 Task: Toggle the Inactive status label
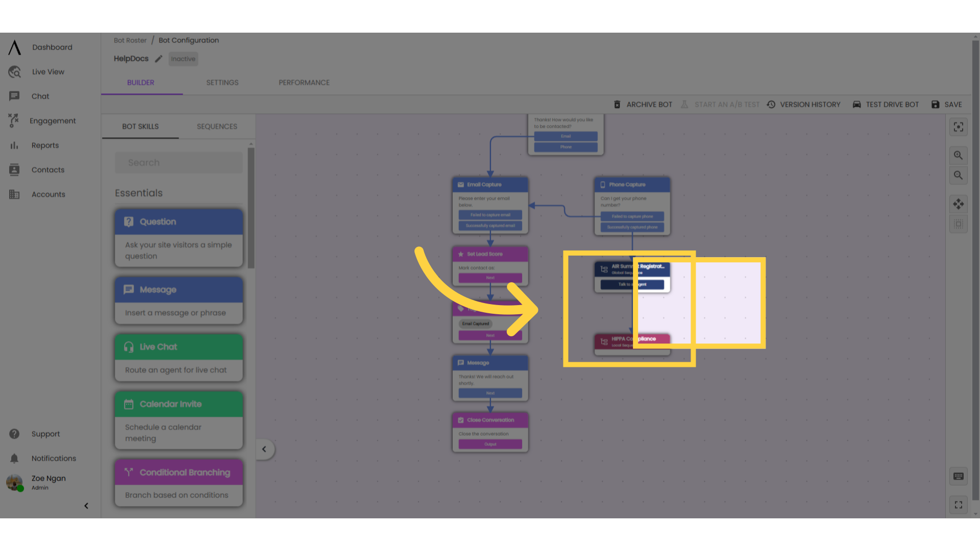(x=183, y=59)
